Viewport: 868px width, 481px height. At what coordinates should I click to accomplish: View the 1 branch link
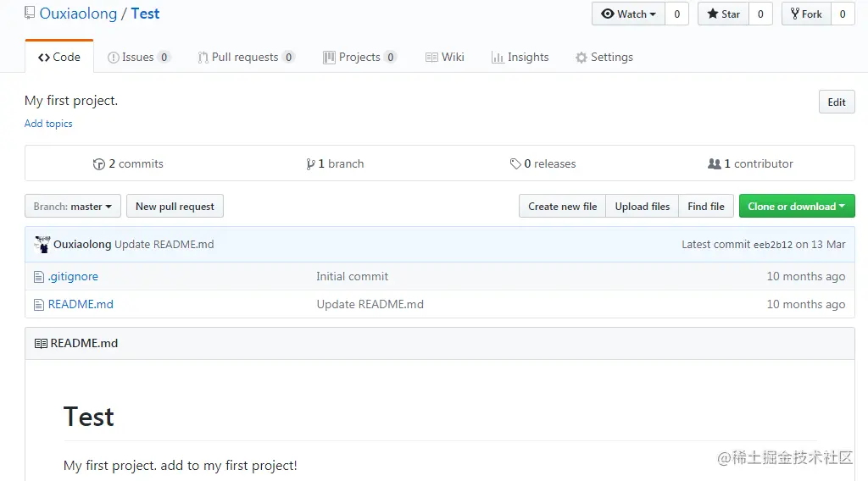(335, 163)
